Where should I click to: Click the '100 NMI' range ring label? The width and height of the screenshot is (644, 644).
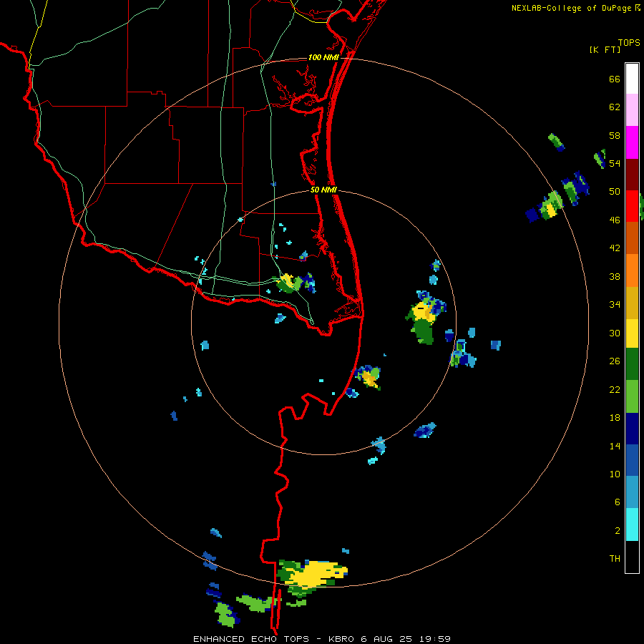[x=323, y=57]
